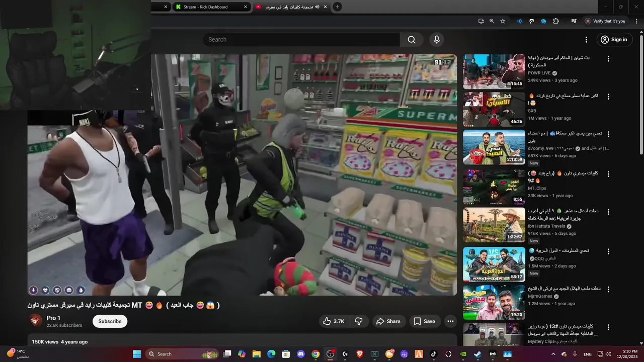Close the YouTube video tab
This screenshot has height=362, width=644.
[x=326, y=7]
